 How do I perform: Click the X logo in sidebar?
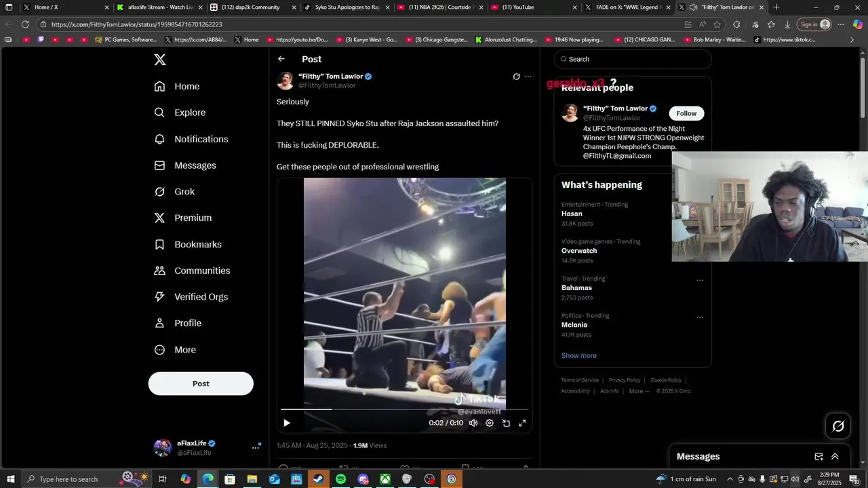160,60
